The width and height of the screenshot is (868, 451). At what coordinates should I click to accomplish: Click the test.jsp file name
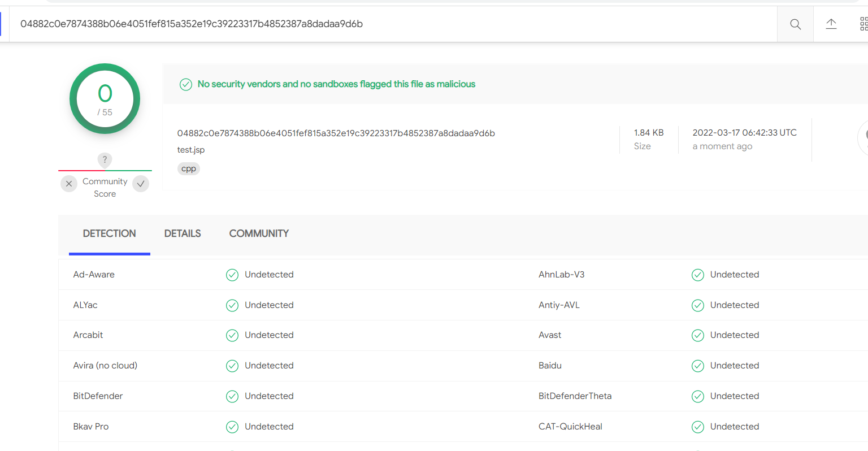click(191, 150)
